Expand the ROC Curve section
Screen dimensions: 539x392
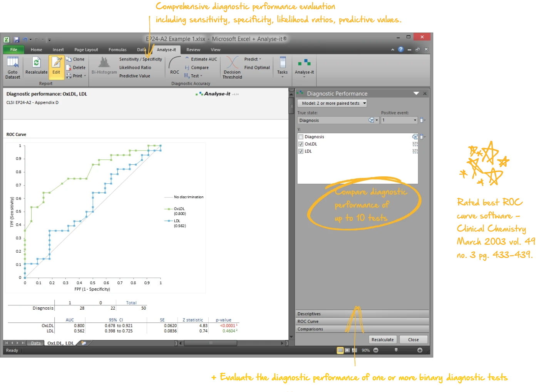click(362, 322)
